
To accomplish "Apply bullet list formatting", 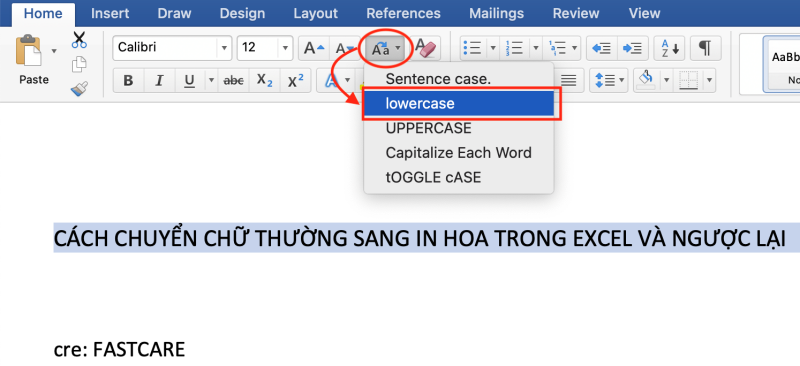I will [x=472, y=48].
